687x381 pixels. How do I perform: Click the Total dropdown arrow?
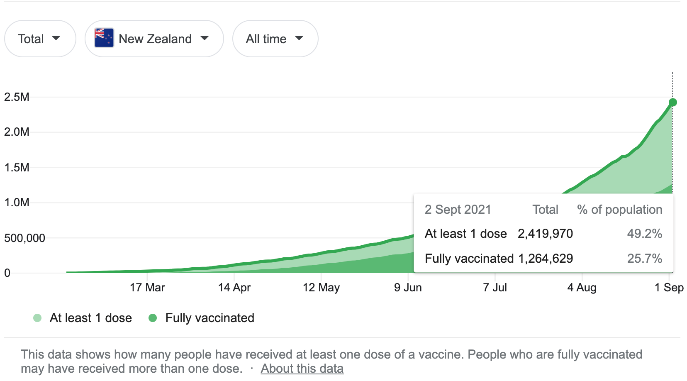pyautogui.click(x=56, y=38)
